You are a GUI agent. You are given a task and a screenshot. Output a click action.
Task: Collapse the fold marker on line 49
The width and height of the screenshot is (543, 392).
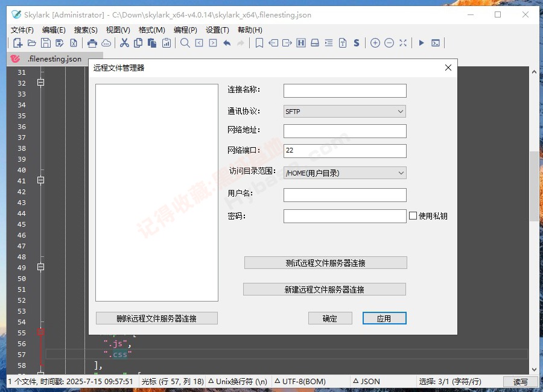click(40, 267)
